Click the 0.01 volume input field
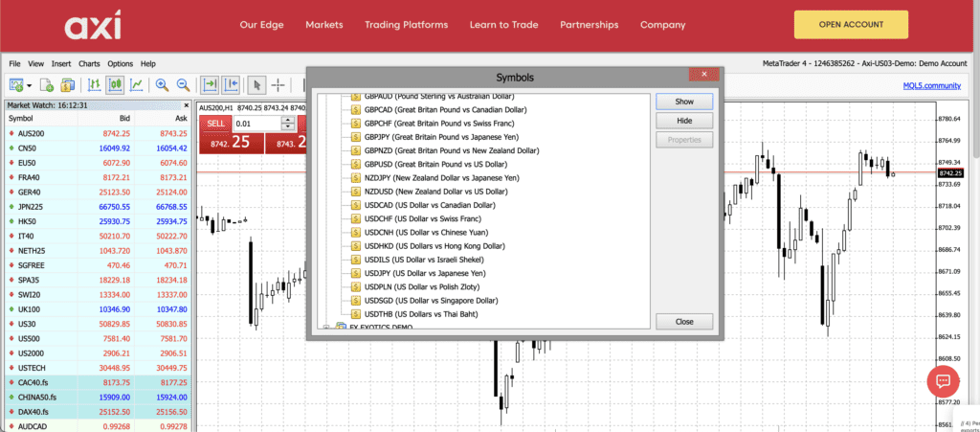 256,124
